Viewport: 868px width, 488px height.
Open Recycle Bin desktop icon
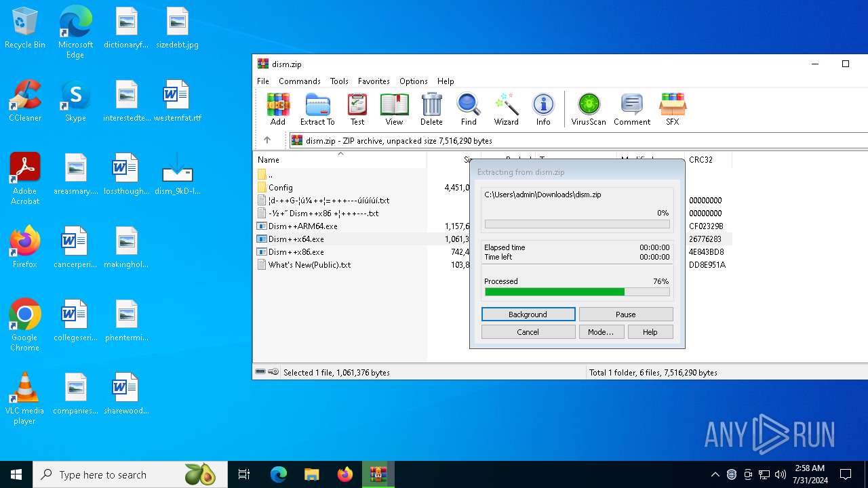pos(25,28)
